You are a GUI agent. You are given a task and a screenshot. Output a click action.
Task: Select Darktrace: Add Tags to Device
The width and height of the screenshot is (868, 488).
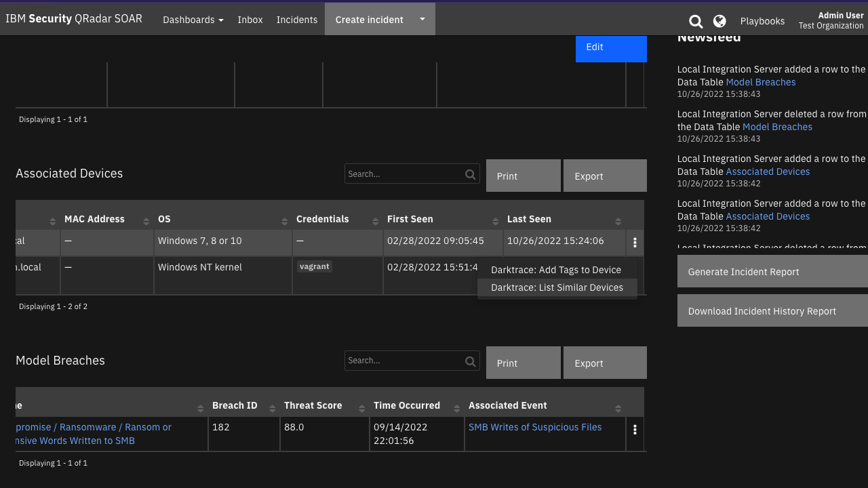pos(556,270)
